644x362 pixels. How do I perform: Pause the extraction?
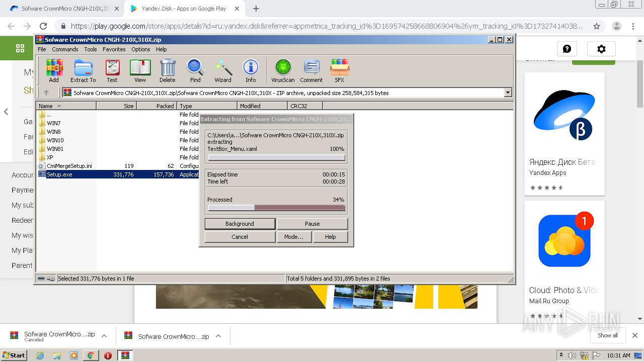point(312,224)
